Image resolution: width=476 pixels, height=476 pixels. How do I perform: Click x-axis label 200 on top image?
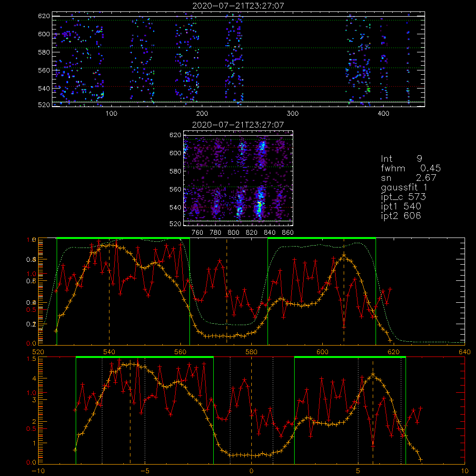(202, 114)
